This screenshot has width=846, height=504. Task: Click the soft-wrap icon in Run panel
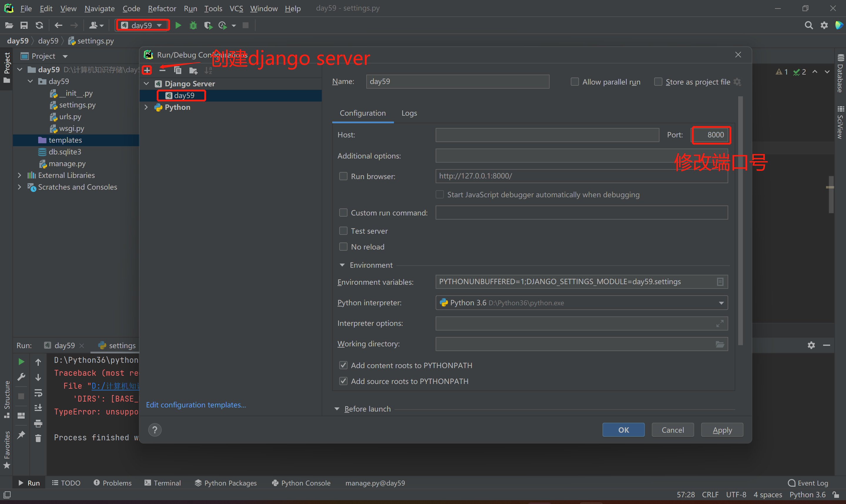[x=38, y=393]
